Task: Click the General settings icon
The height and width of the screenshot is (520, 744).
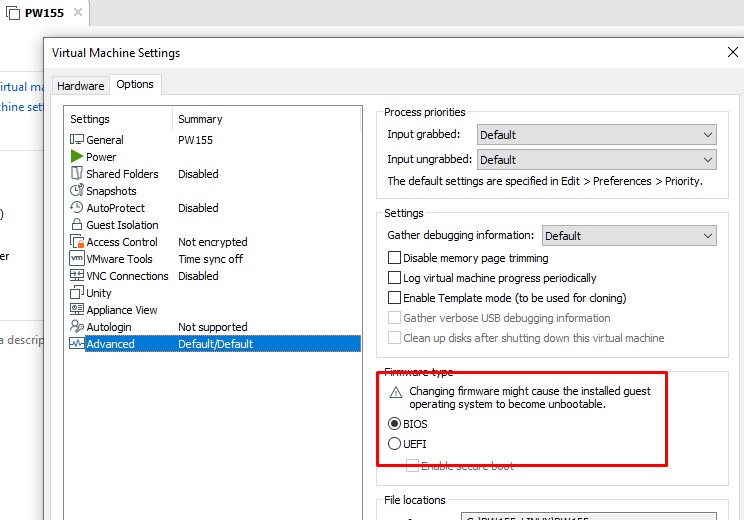Action: 76,139
